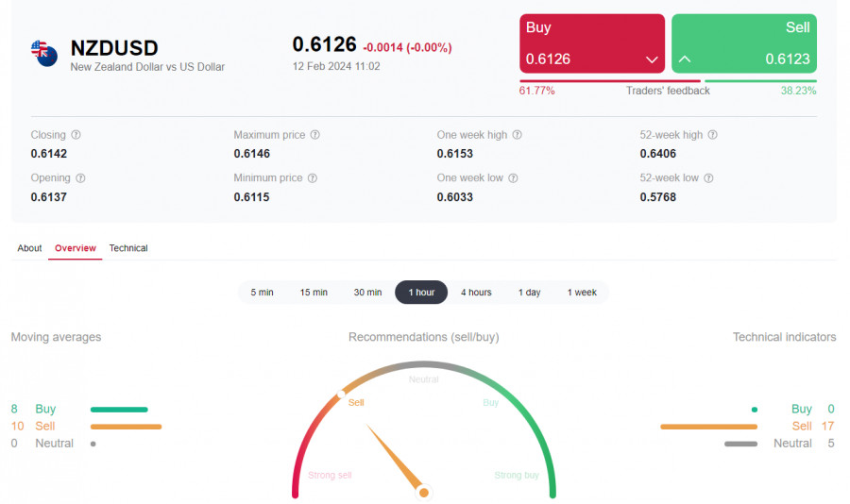Click the green 38.23% traders feedback bar
Viewport: 850px width, 504px height.
pyautogui.click(x=760, y=81)
